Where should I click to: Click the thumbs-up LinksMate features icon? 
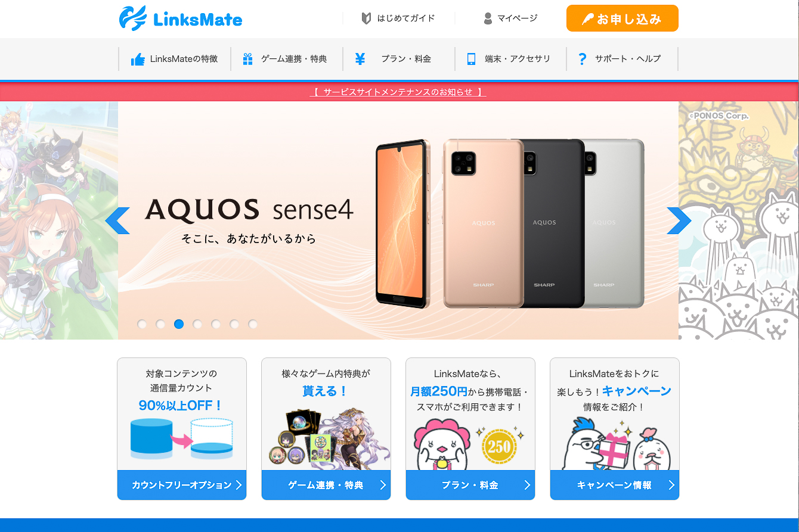pos(138,59)
